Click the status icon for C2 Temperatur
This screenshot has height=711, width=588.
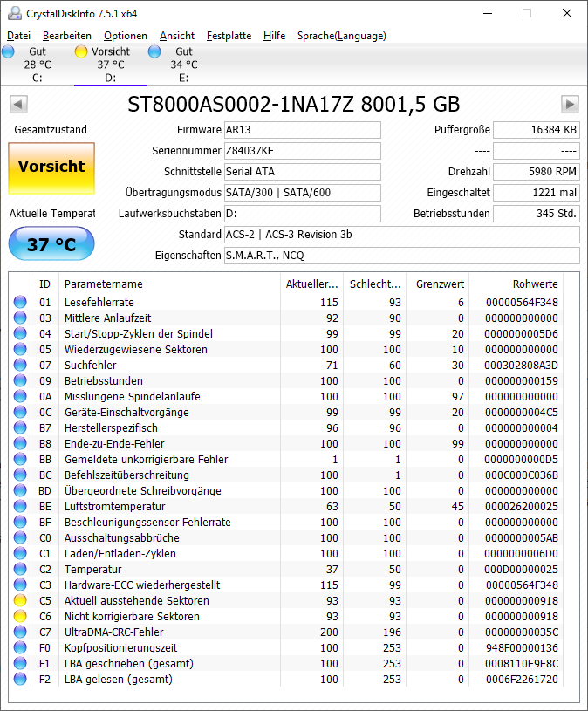point(20,569)
